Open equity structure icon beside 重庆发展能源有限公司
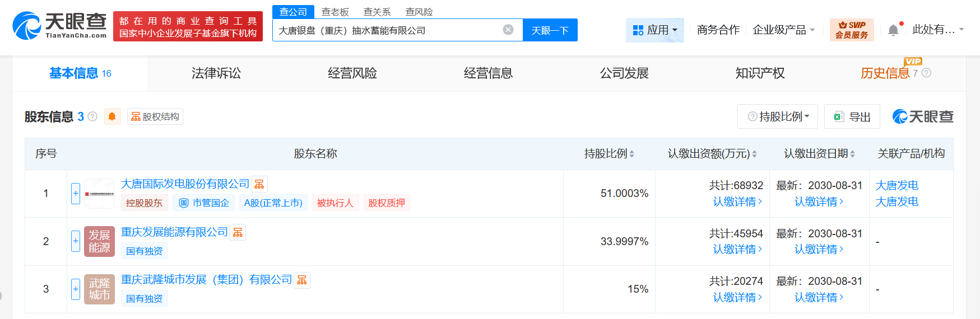The image size is (980, 319). point(238,232)
